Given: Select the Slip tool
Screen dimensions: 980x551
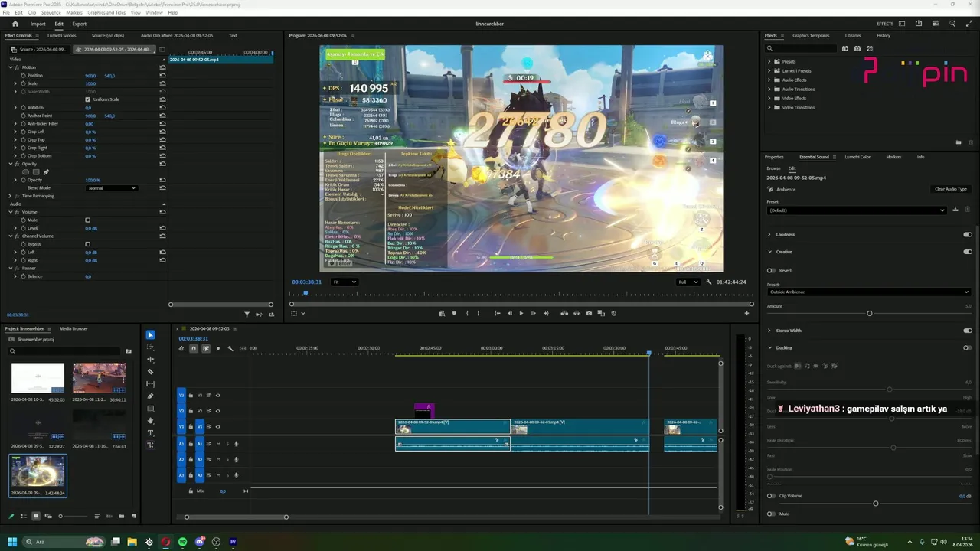Looking at the screenshot, I should [x=150, y=384].
